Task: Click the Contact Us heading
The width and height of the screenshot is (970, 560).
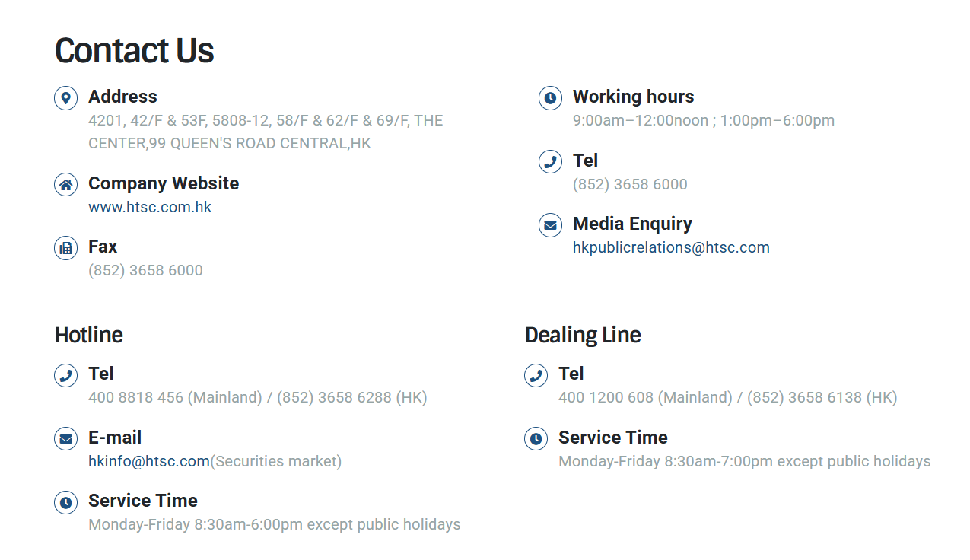Action: click(134, 50)
